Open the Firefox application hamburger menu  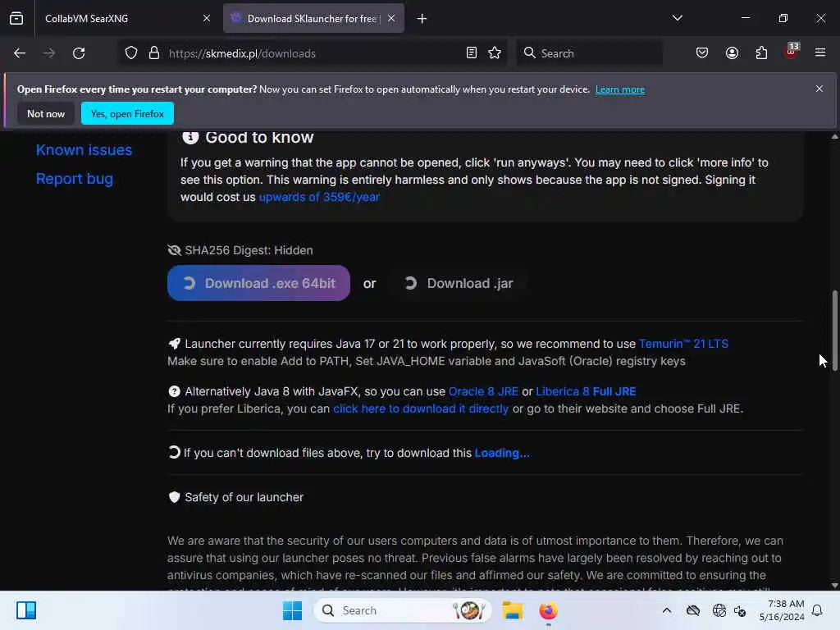point(820,53)
